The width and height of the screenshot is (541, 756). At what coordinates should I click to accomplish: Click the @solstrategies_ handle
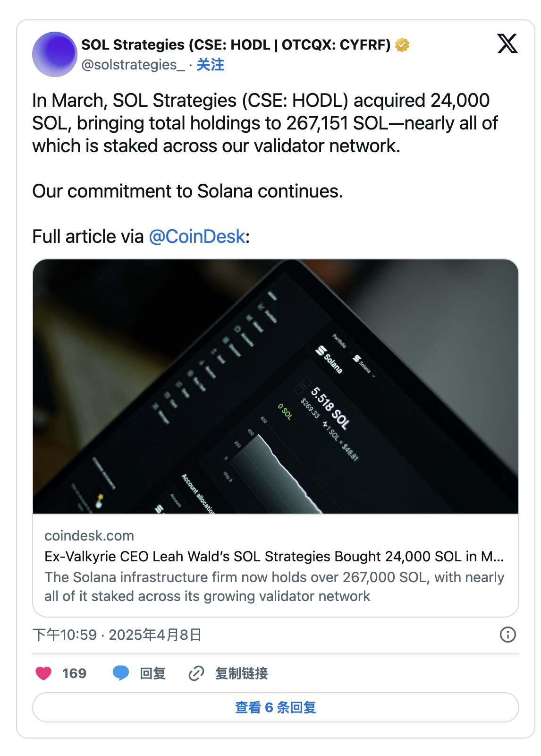click(133, 65)
